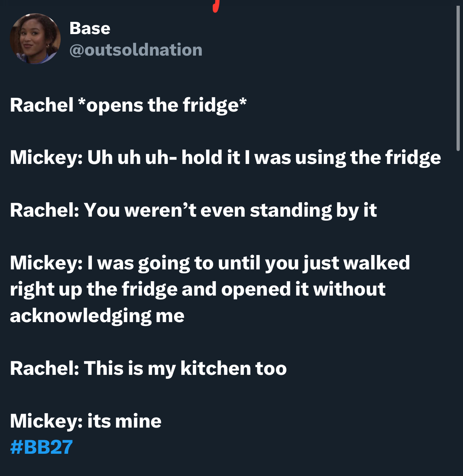463x476 pixels.
Task: Click the 'I was going to until' line
Action: (x=210, y=263)
